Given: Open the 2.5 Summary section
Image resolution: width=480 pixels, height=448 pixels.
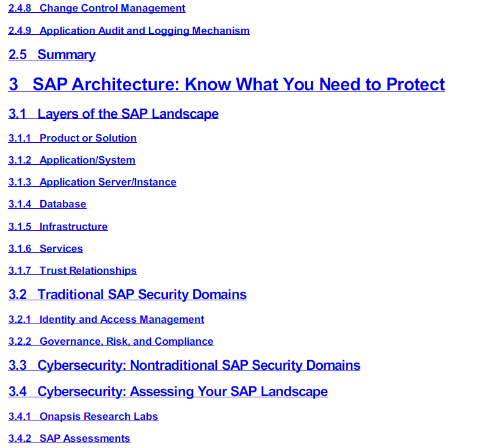Looking at the screenshot, I should pyautogui.click(x=66, y=55).
